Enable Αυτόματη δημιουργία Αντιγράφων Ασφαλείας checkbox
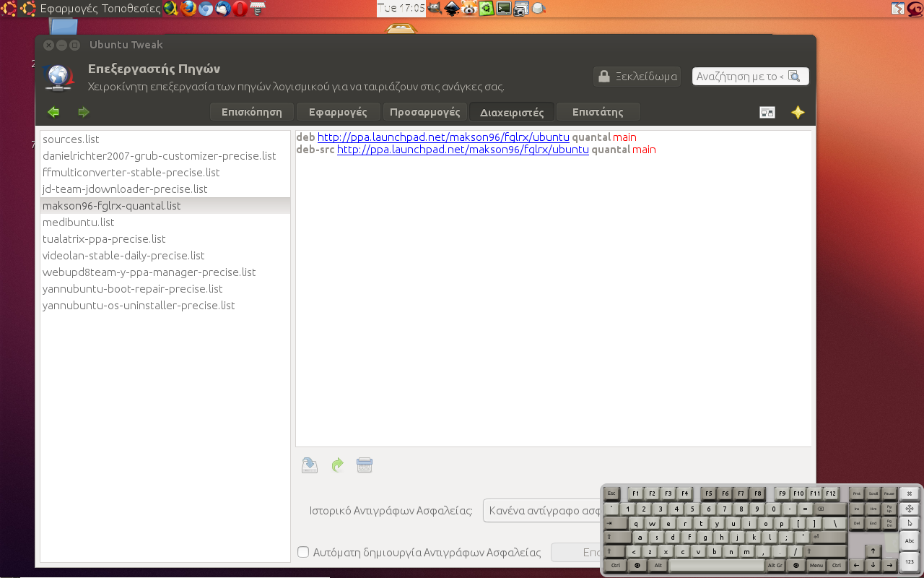The height and width of the screenshot is (578, 924). point(304,552)
